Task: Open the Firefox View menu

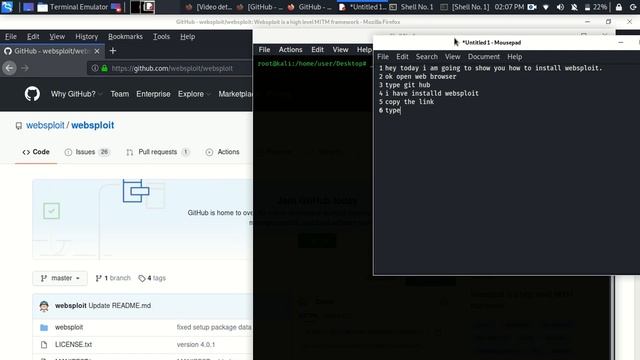Action: (x=57, y=36)
